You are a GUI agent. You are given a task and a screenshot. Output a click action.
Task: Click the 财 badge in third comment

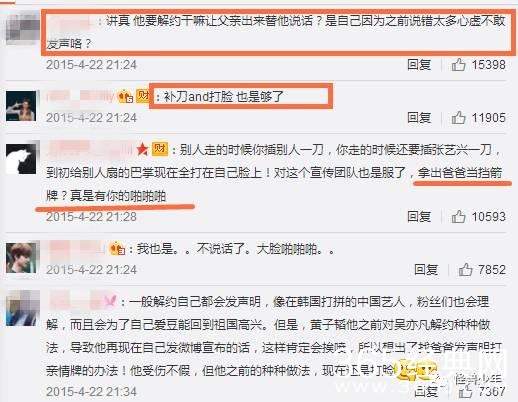click(160, 149)
